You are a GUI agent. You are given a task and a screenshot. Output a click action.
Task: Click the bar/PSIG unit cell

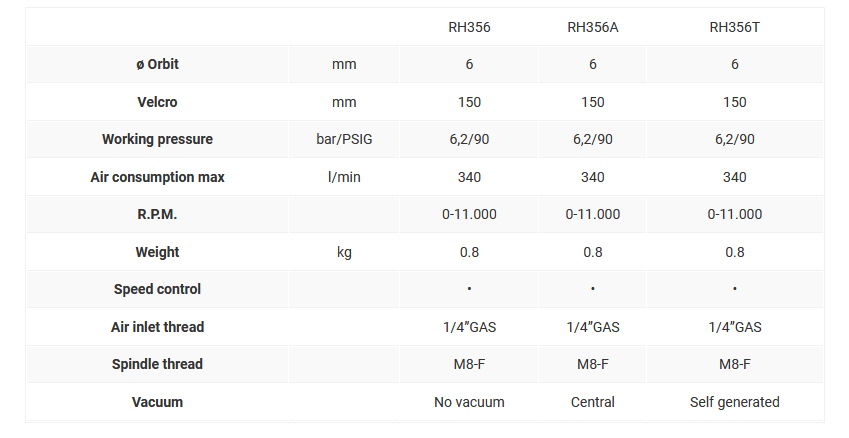click(344, 139)
